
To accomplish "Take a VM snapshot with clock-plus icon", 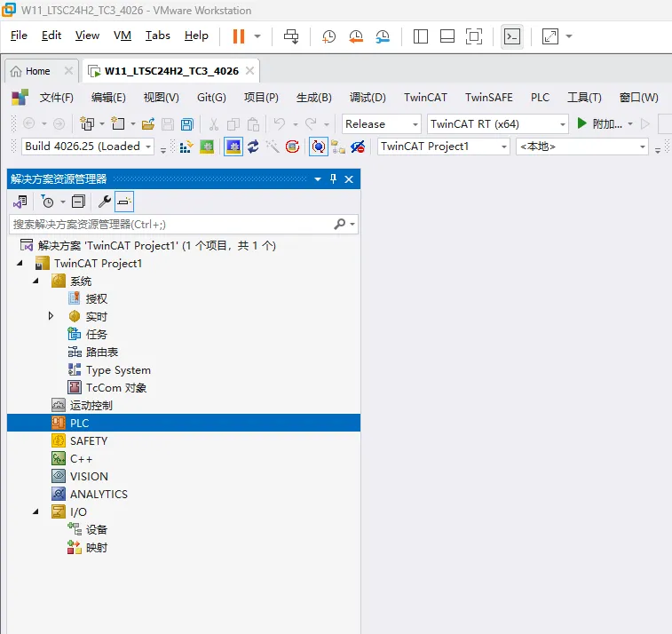I will (x=328, y=36).
